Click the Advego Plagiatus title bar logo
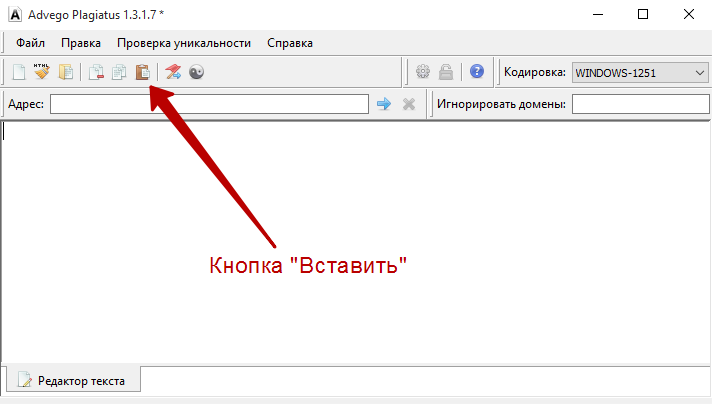 15,15
